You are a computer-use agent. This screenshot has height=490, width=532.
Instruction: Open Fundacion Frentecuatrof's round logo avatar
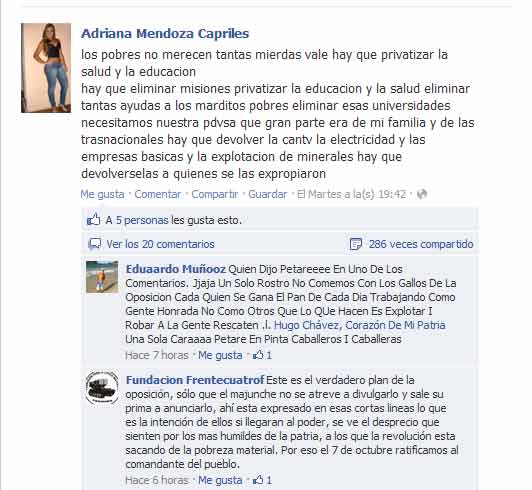coord(102,388)
